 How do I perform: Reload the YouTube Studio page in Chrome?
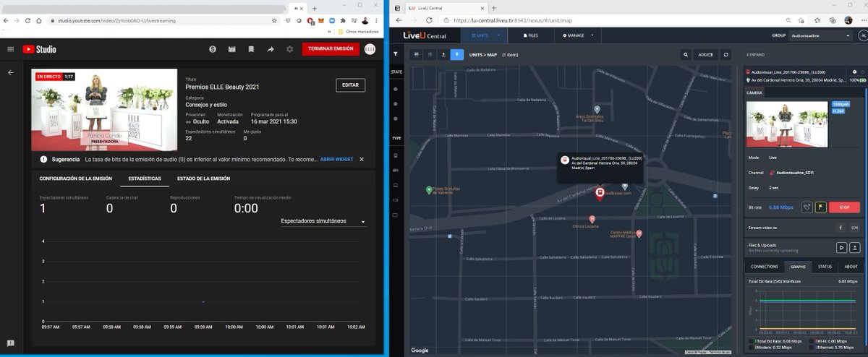pos(28,21)
